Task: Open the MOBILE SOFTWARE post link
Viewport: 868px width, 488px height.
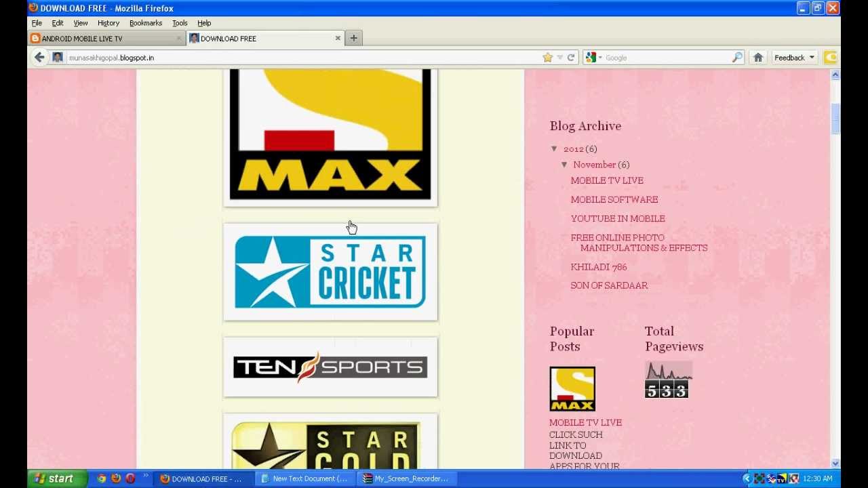Action: [614, 199]
